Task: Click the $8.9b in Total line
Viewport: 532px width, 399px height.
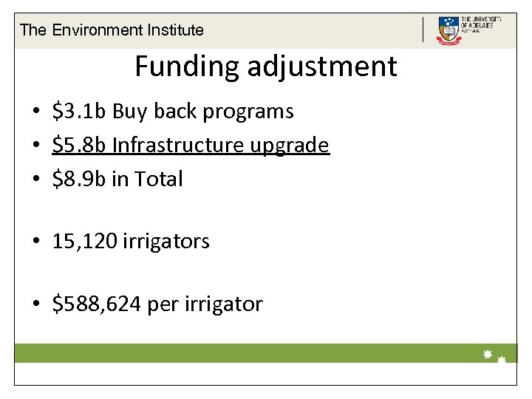Action: click(117, 179)
